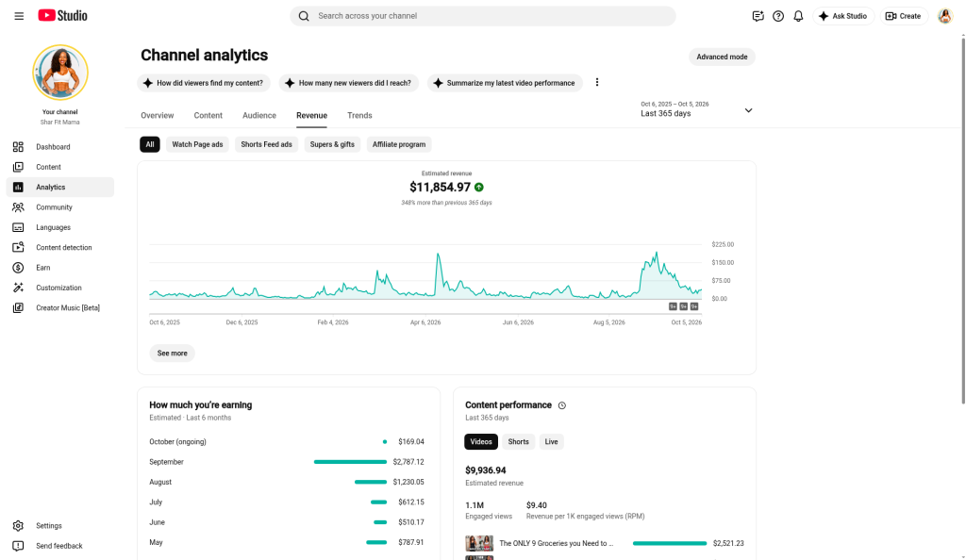Click the Create button

point(903,16)
